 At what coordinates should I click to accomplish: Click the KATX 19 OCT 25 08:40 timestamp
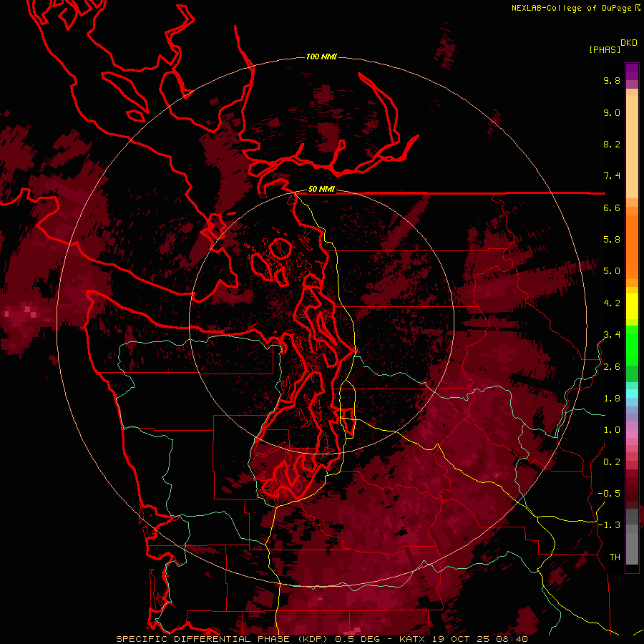point(464,639)
